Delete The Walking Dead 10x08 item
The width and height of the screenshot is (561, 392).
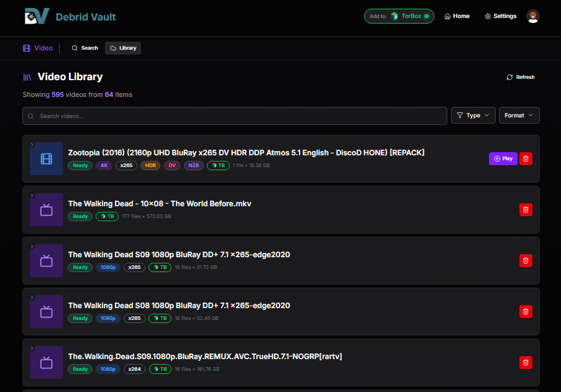pyautogui.click(x=526, y=209)
